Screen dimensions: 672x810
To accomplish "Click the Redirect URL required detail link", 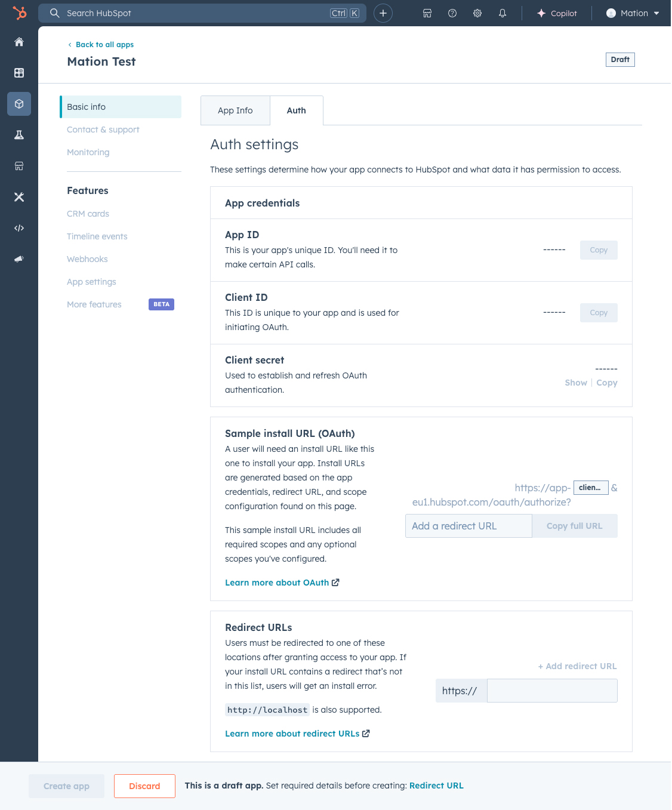I will tap(436, 786).
